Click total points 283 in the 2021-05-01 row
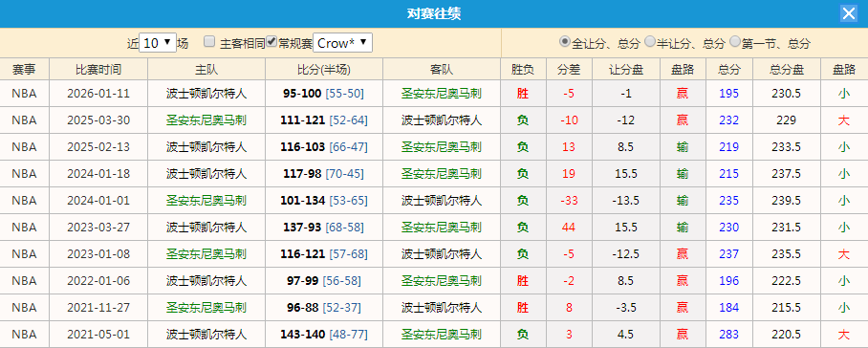Image resolution: width=868 pixels, height=348 pixels. tap(729, 335)
